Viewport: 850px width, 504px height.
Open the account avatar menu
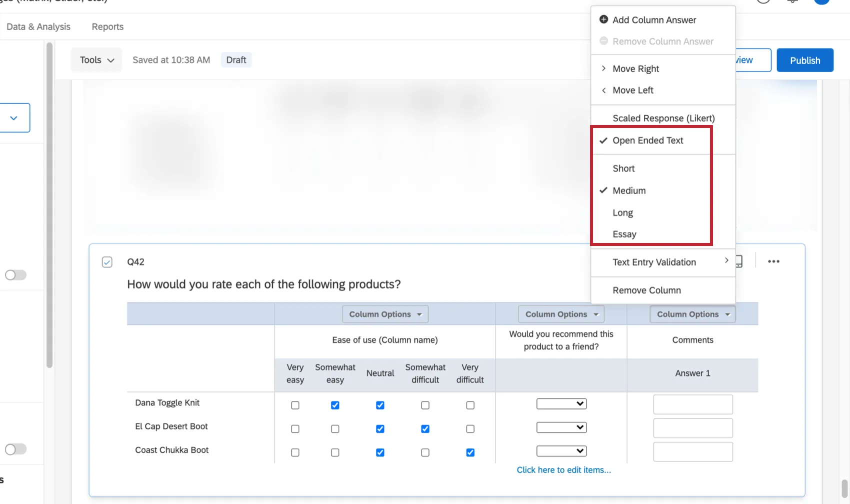coord(821,1)
